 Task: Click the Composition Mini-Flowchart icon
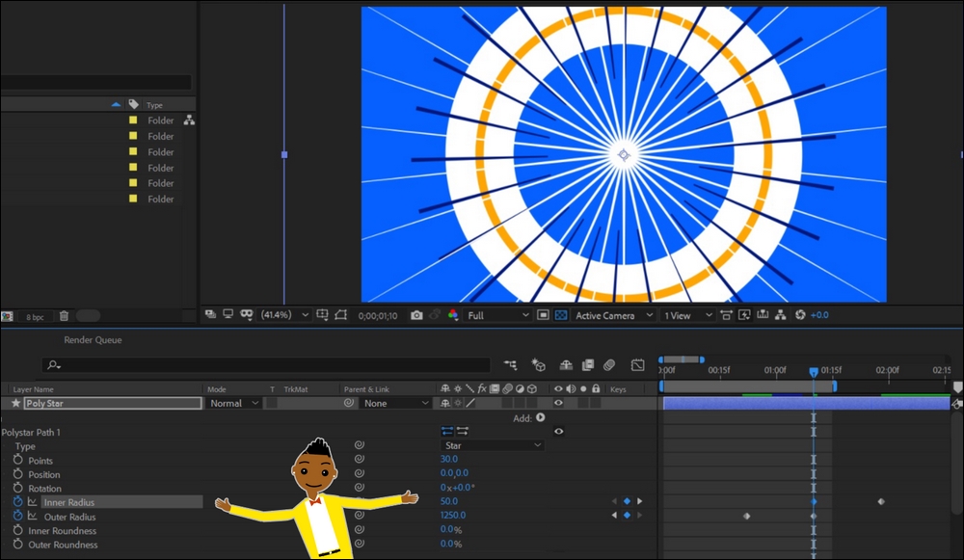click(510, 365)
